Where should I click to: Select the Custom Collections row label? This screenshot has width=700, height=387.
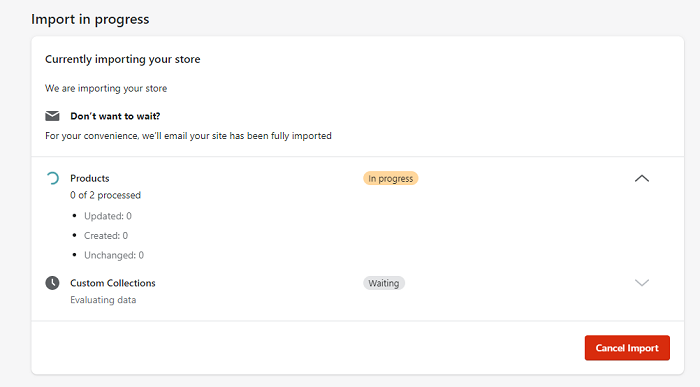(x=112, y=283)
